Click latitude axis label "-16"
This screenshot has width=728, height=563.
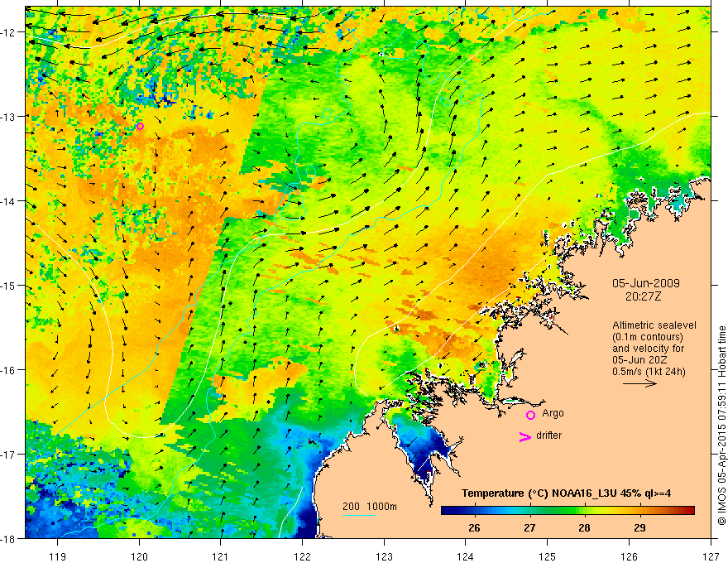pyautogui.click(x=9, y=370)
